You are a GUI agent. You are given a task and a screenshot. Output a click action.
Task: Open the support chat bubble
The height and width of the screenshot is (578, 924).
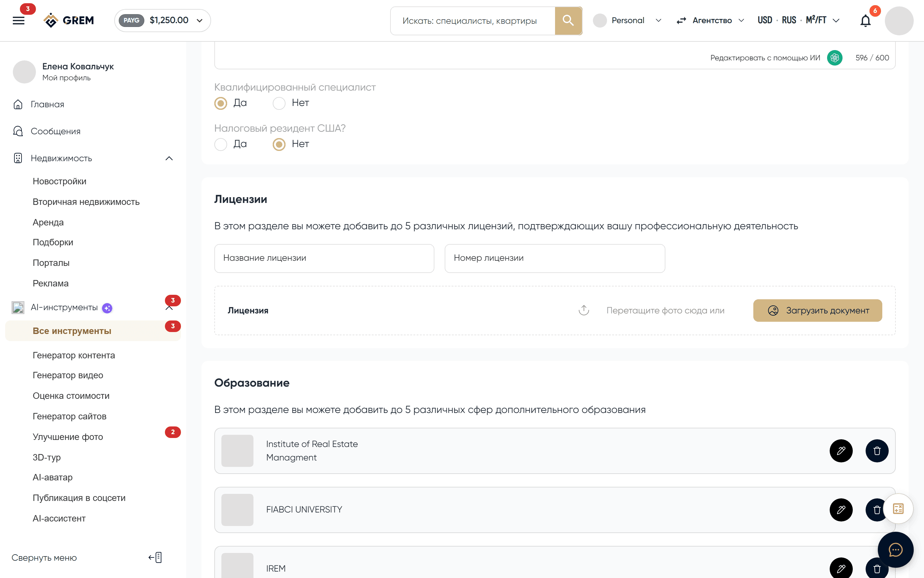[895, 550]
